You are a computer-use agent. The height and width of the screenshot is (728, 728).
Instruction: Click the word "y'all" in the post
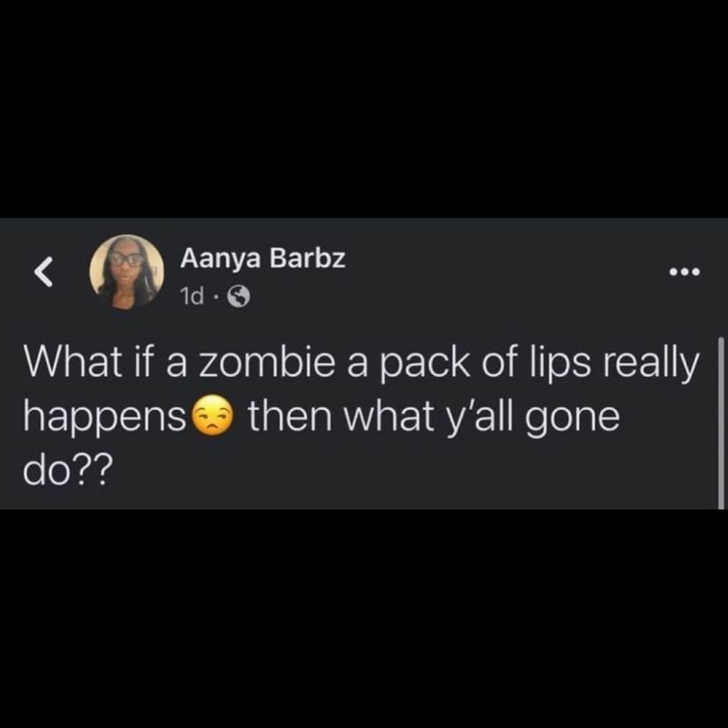tap(481, 417)
